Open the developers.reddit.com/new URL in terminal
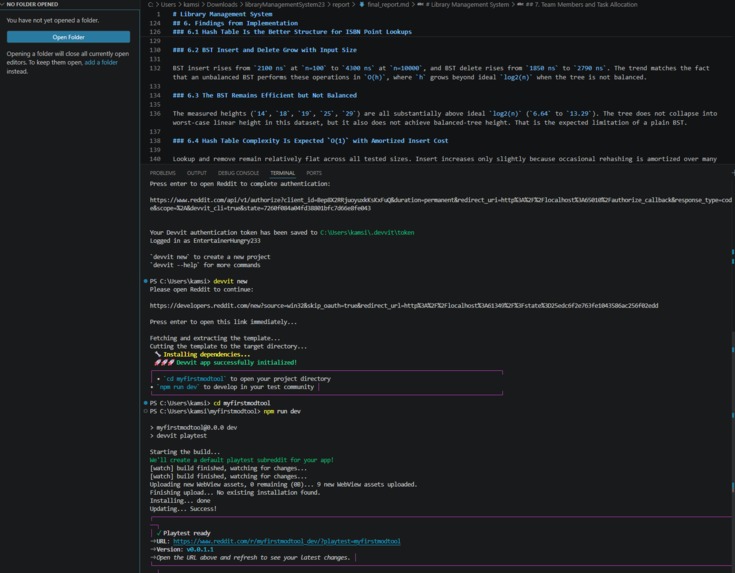 [404, 306]
